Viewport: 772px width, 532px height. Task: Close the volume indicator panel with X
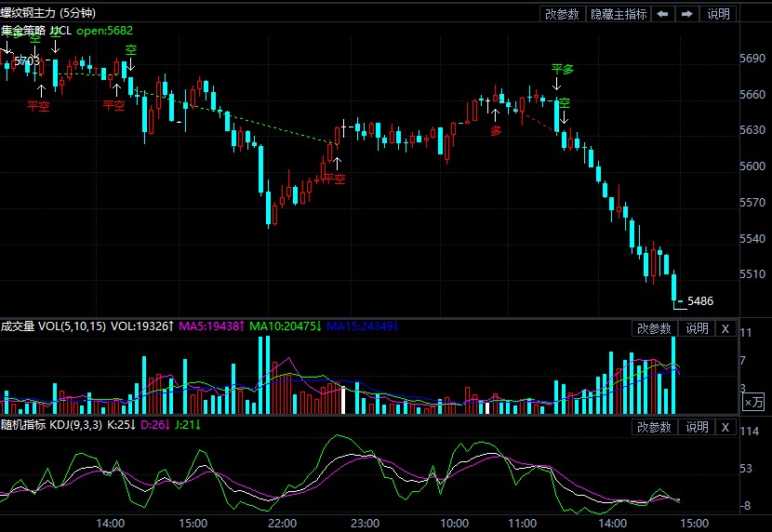(725, 328)
